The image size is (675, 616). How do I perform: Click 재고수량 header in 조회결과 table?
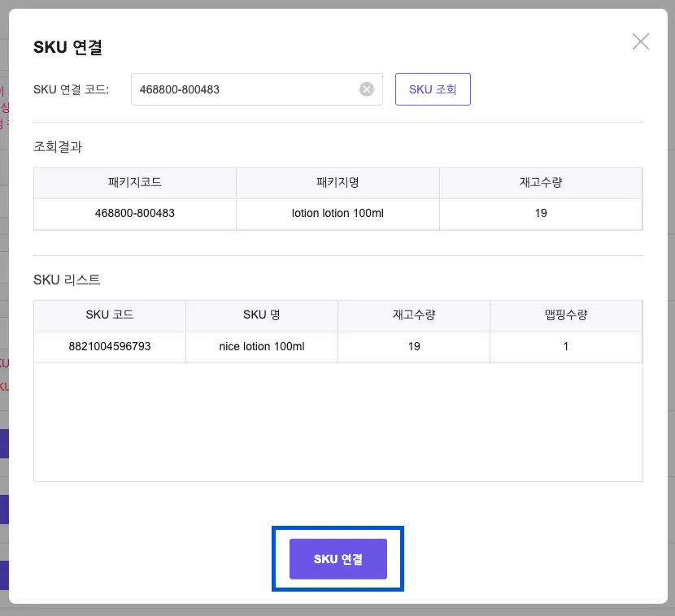click(x=541, y=183)
